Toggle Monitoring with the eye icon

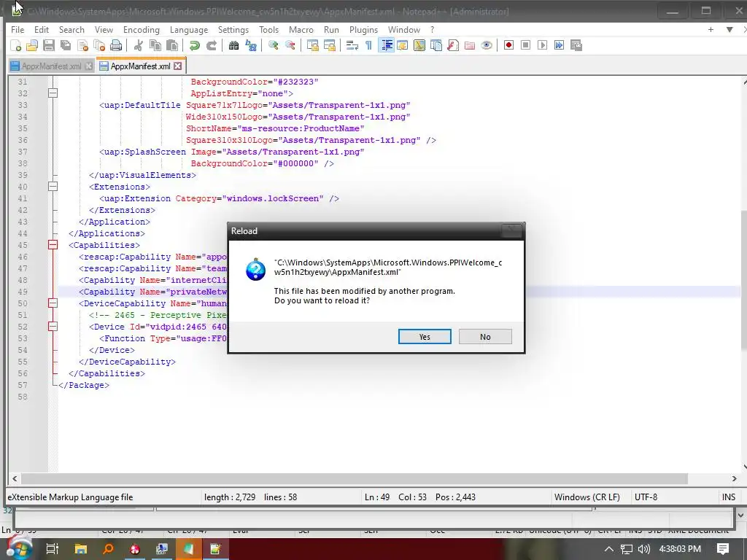(487, 45)
